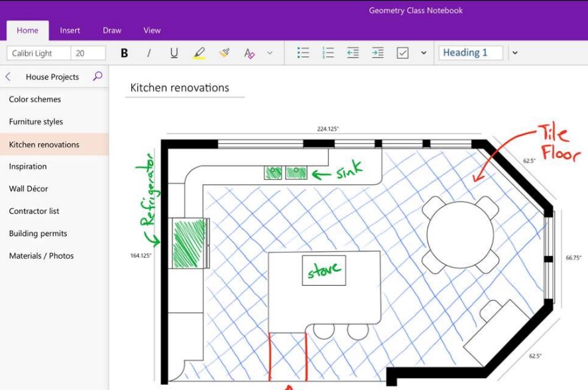Open the Draw tab
This screenshot has width=588, height=390.
[112, 31]
